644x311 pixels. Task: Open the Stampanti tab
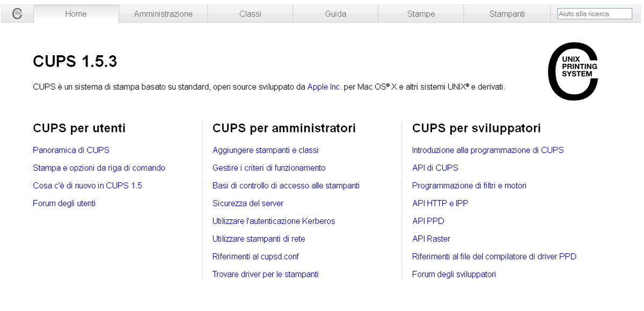pos(507,14)
